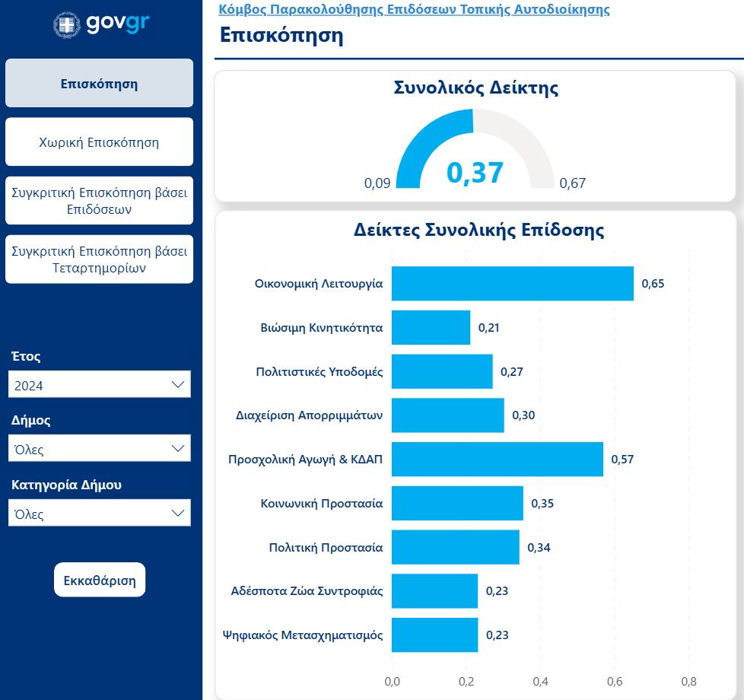744x700 pixels.
Task: Select the Βιώσιμη Κινητικότητα bar
Action: point(431,328)
